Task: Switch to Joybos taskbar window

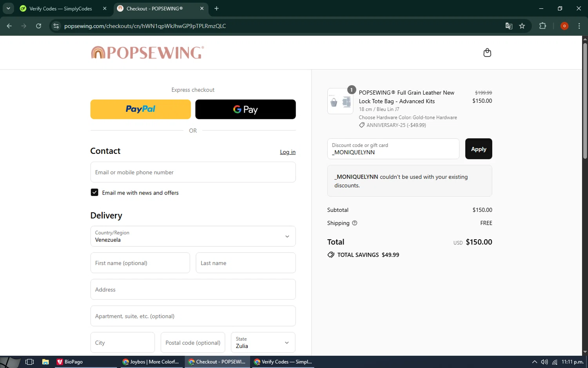Action: coord(151,362)
